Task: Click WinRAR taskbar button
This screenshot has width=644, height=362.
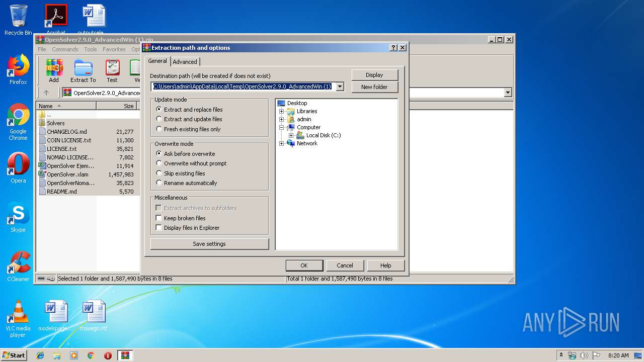Action: (125, 355)
